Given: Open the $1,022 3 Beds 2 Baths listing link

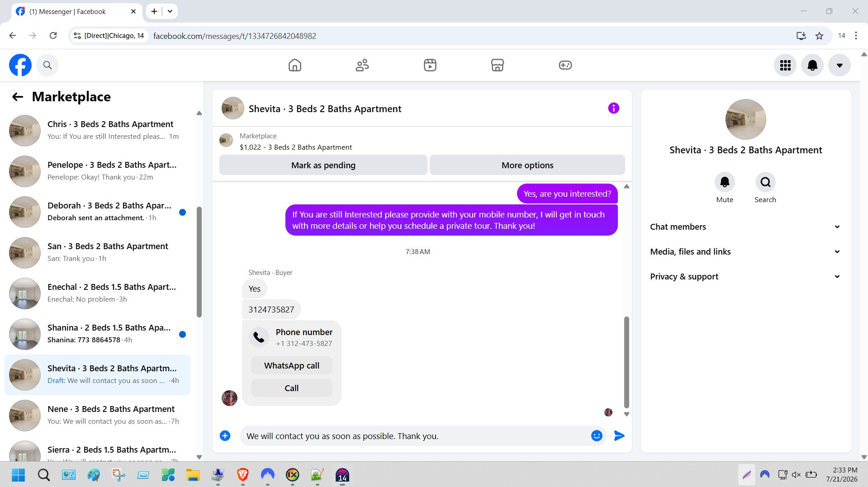Looking at the screenshot, I should (x=296, y=147).
